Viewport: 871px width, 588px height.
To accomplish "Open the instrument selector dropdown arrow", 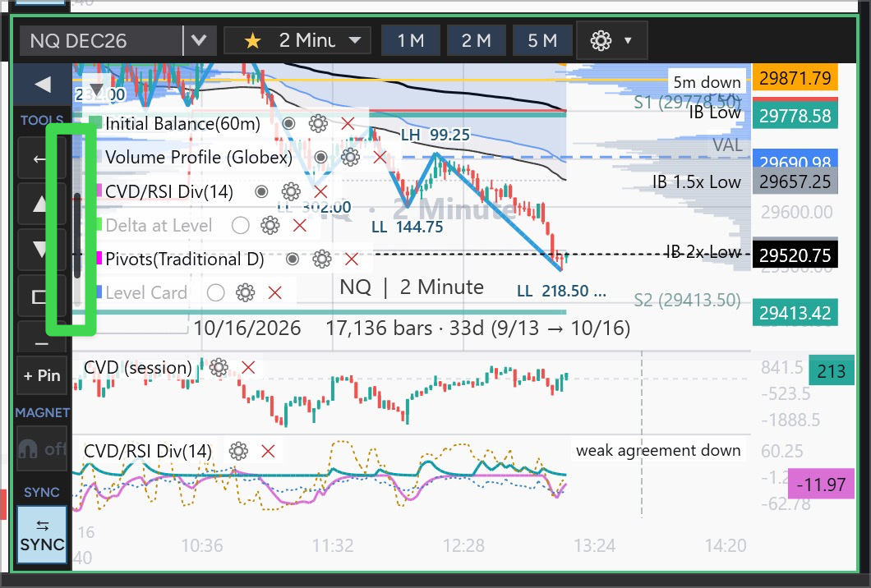I will [x=199, y=40].
